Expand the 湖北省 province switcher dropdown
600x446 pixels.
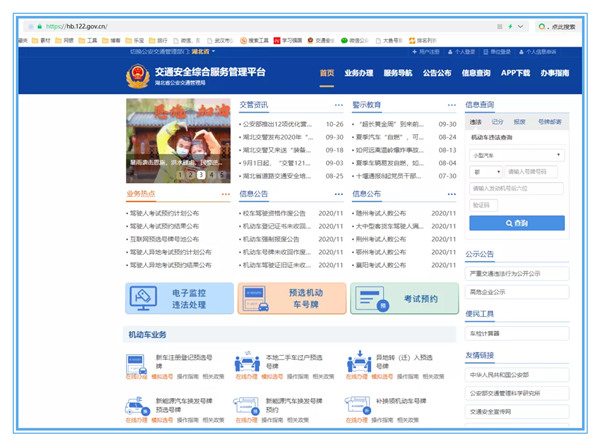[x=203, y=52]
